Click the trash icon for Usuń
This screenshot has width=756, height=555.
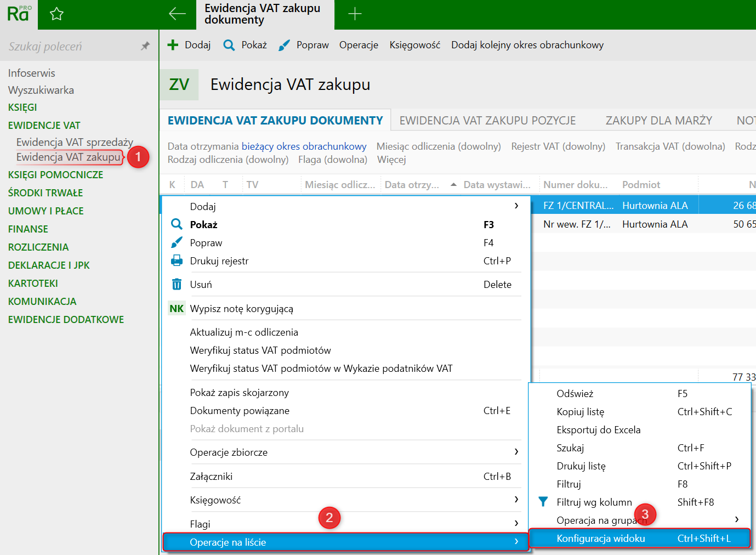tap(177, 285)
